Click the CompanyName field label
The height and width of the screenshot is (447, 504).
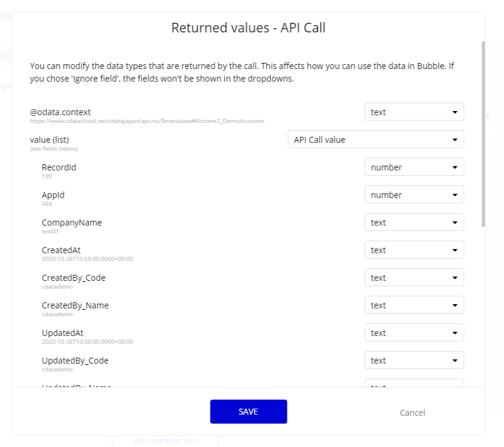tap(71, 223)
